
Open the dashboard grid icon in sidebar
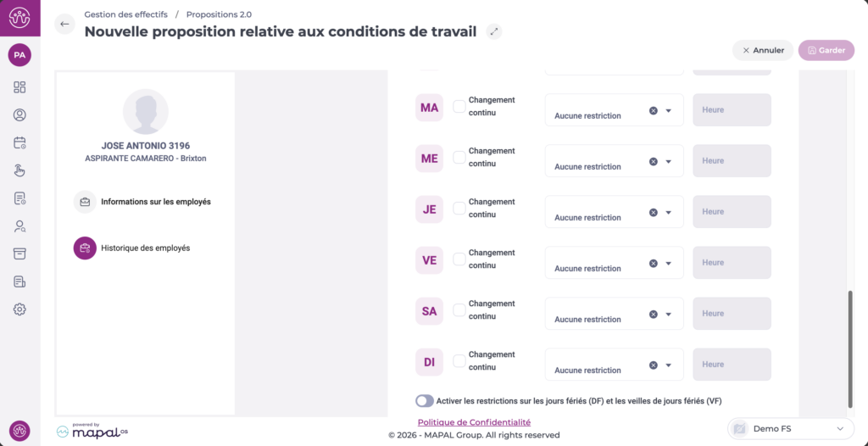click(19, 87)
